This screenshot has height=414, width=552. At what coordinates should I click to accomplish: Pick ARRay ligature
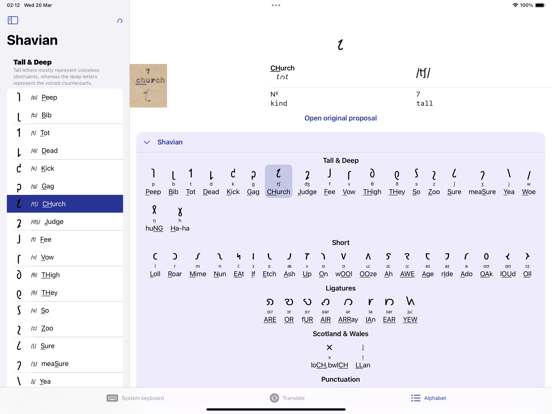[x=348, y=310]
